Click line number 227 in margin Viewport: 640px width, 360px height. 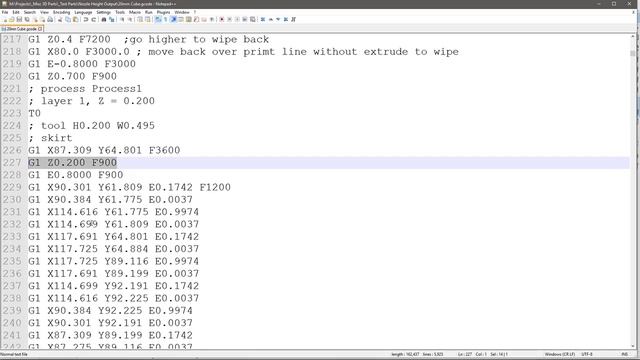(x=12, y=162)
